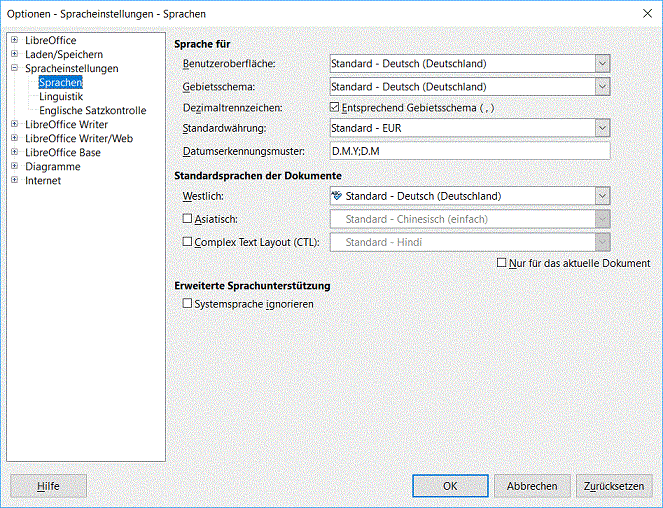The width and height of the screenshot is (663, 508).
Task: Select the Spracheinstellungen entry label
Action: (x=71, y=68)
